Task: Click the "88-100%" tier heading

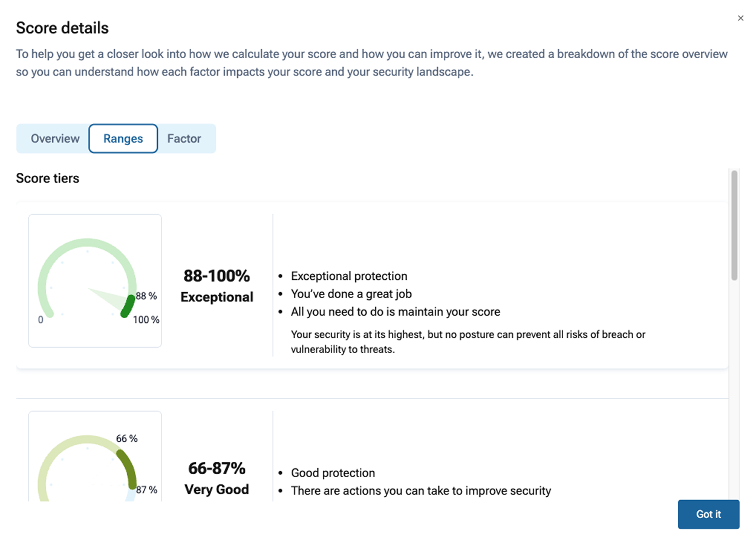Action: (217, 276)
